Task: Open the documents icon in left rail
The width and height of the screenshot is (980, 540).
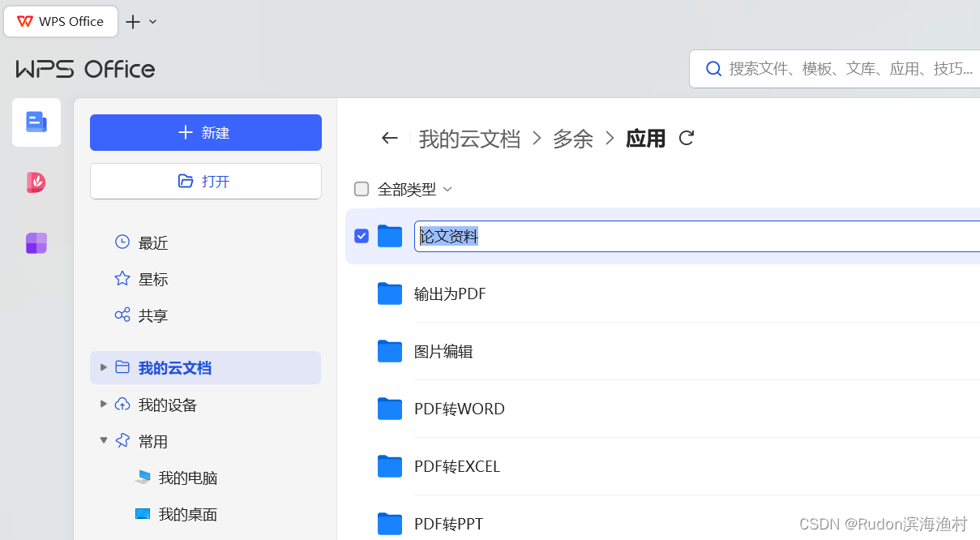Action: [36, 122]
